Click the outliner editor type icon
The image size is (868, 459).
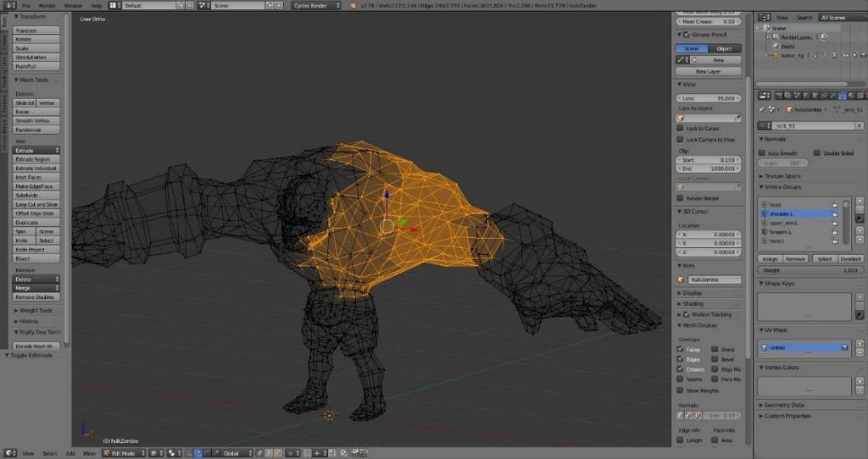point(765,18)
